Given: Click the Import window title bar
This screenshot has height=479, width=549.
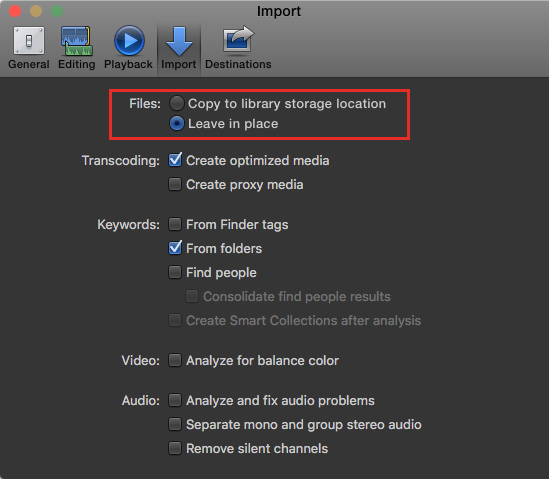Looking at the screenshot, I should pos(279,11).
